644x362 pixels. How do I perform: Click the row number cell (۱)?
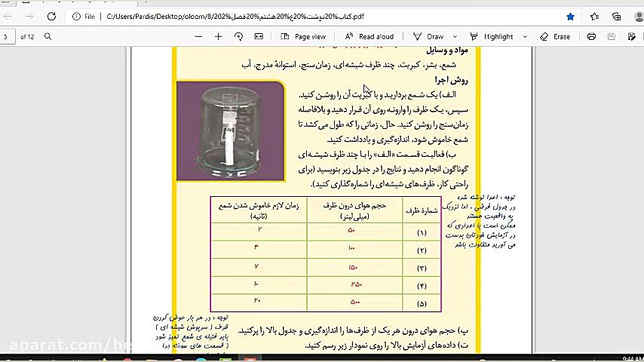[x=422, y=232]
